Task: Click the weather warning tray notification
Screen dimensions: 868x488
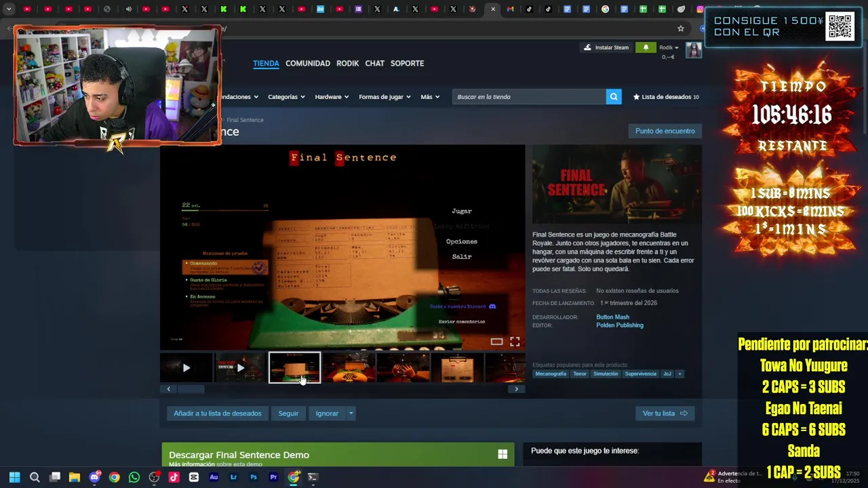Action: pos(734,476)
